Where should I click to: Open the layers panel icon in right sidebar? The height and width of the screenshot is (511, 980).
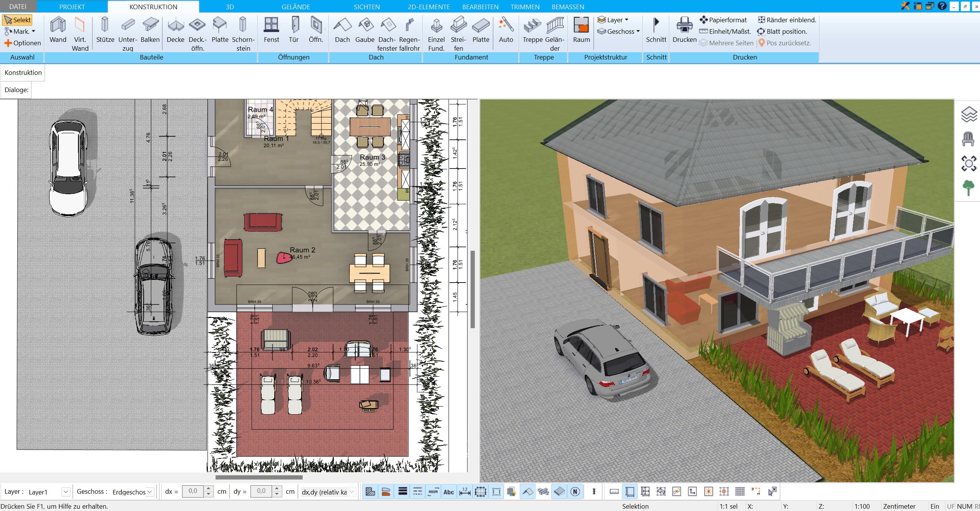click(x=968, y=114)
